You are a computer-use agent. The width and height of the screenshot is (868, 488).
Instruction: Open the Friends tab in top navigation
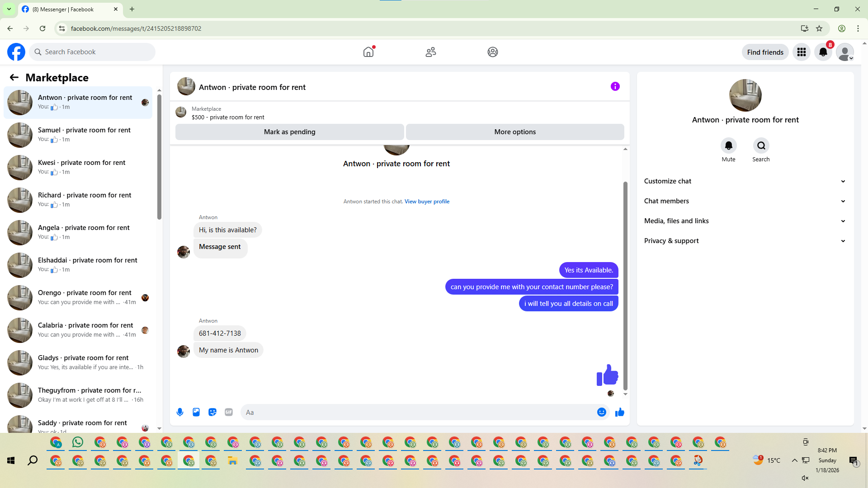(x=430, y=52)
